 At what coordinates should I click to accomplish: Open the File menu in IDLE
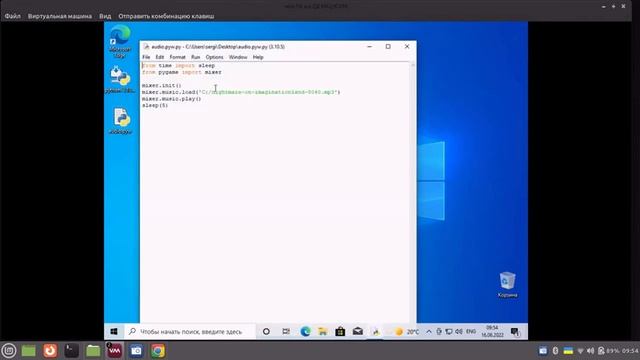pos(146,57)
